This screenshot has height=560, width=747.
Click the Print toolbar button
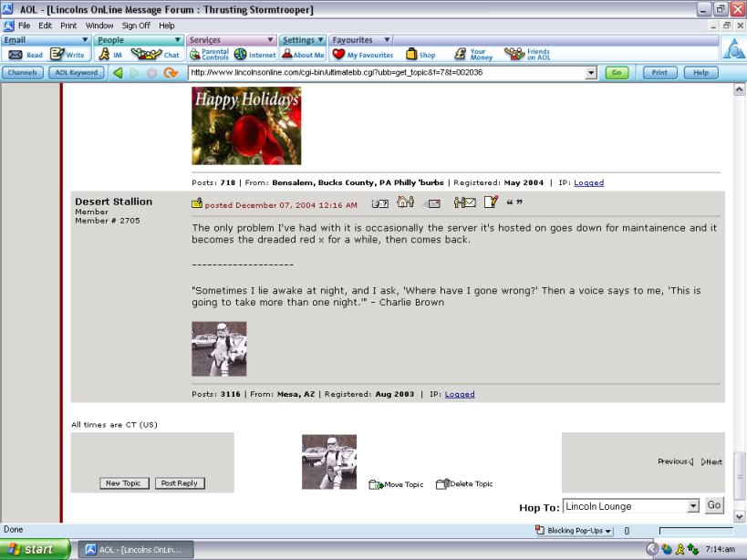659,73
